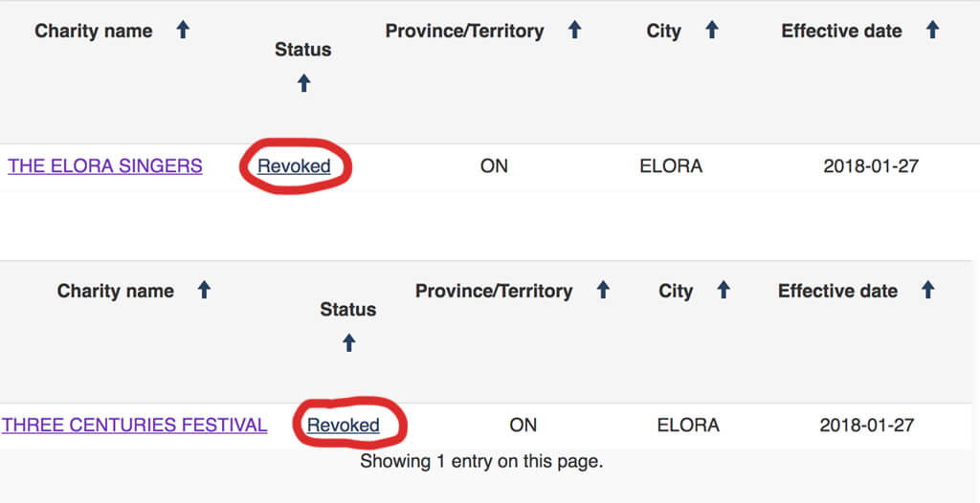Sort top table using Effective date arrow
The width and height of the screenshot is (980, 503).
tap(932, 31)
